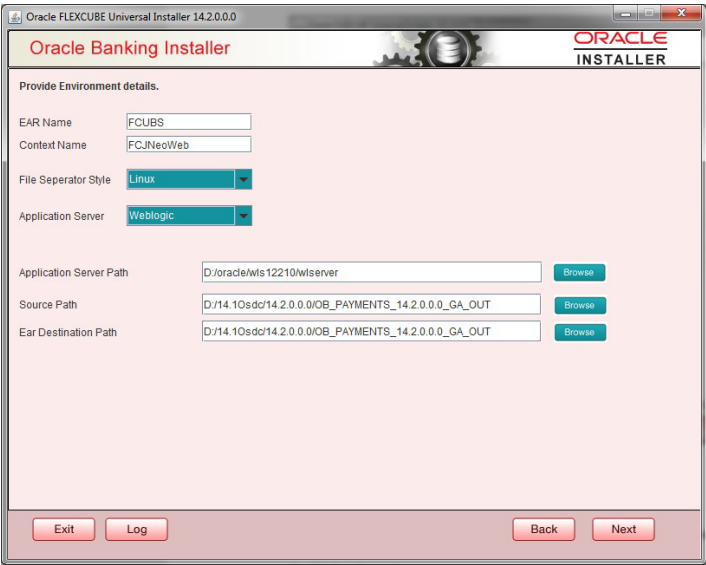Screen dimensions: 706x565
Task: Click the ORACLE INSTALLER logo
Action: coord(620,49)
